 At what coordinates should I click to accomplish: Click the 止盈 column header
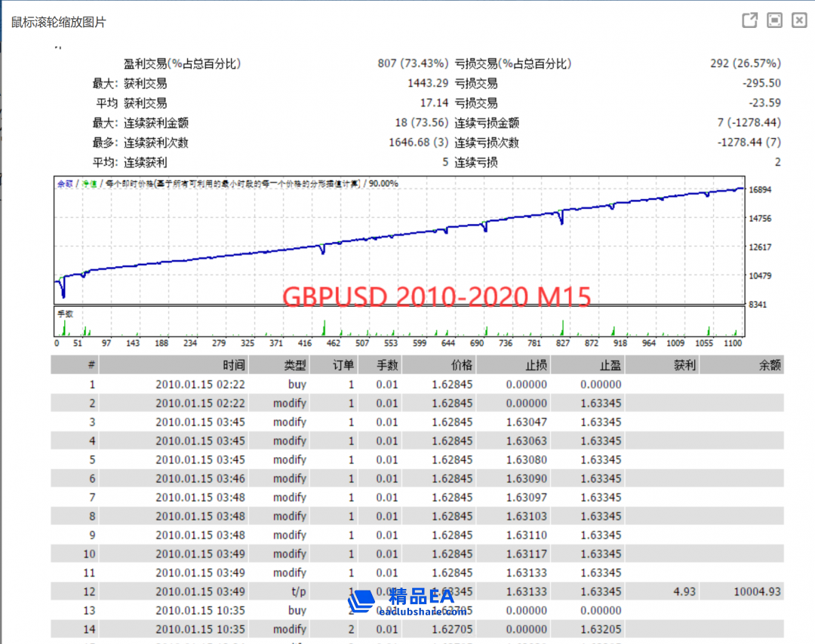point(610,365)
